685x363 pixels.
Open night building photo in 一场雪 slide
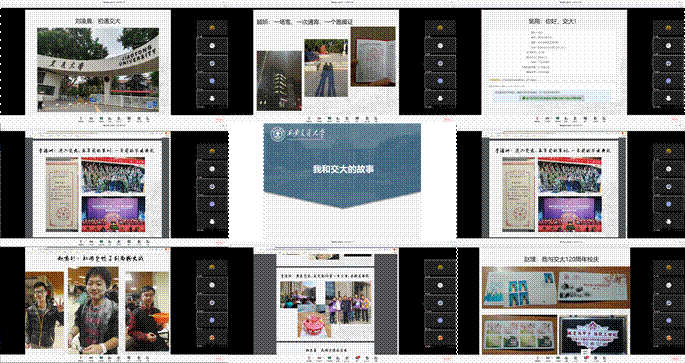tap(279, 81)
